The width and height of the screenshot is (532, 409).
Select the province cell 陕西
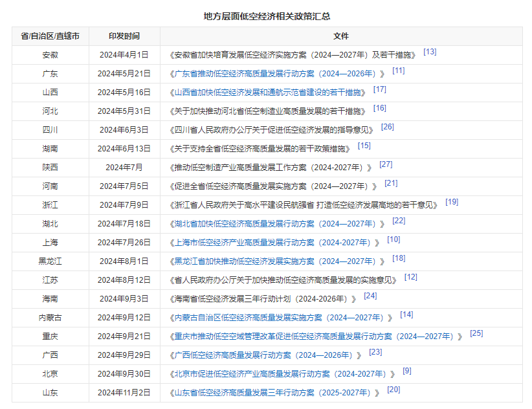(50, 168)
